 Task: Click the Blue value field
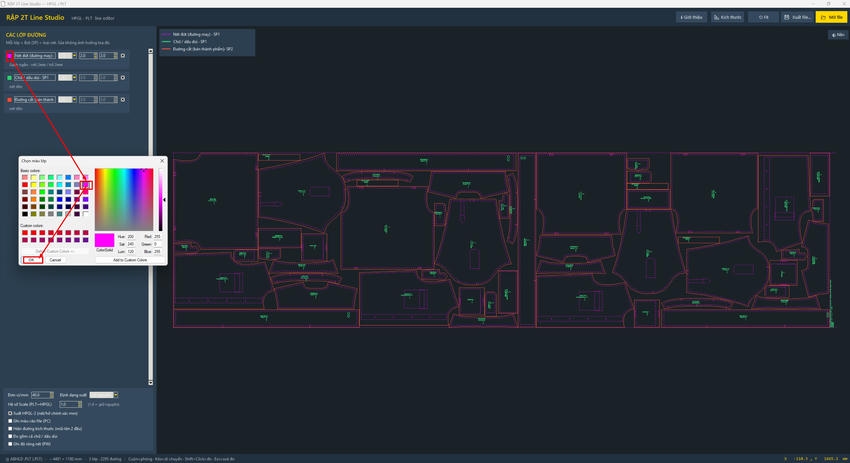pos(158,252)
